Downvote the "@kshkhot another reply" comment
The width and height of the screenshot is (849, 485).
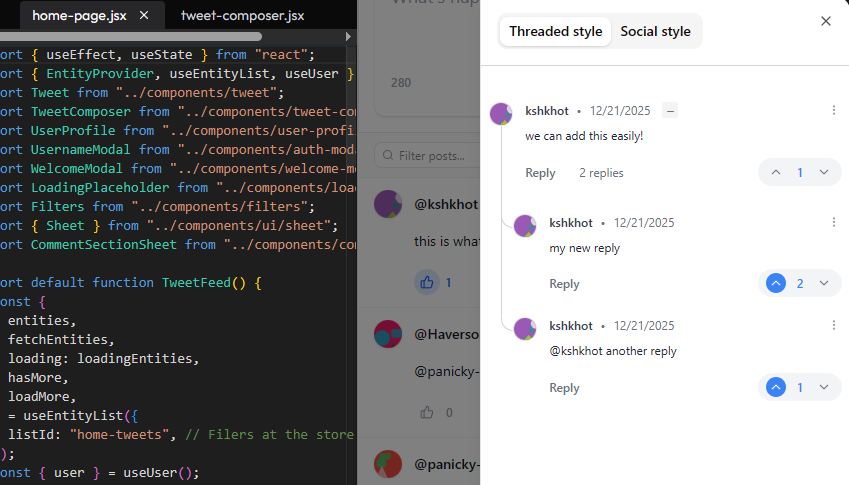tap(824, 387)
